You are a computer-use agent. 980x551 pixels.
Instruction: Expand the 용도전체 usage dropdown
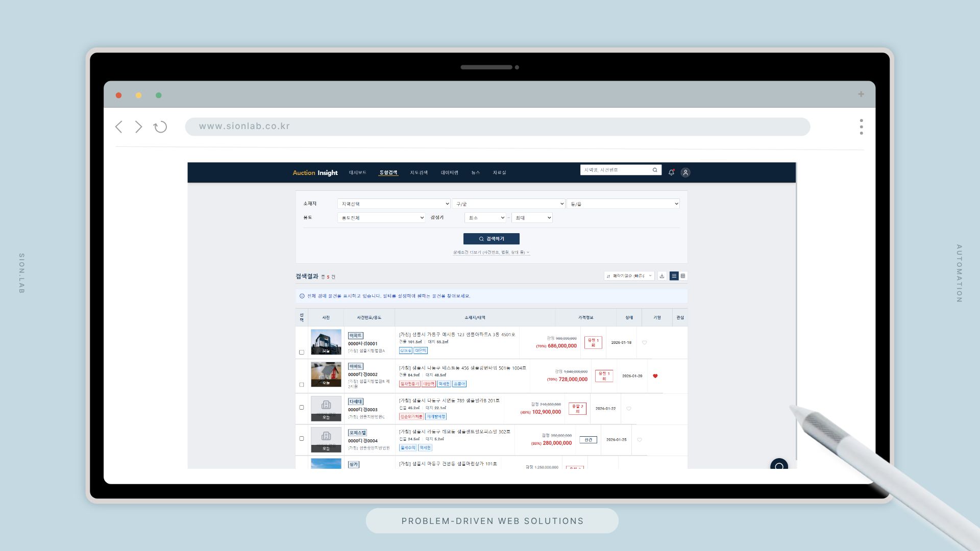(x=381, y=218)
